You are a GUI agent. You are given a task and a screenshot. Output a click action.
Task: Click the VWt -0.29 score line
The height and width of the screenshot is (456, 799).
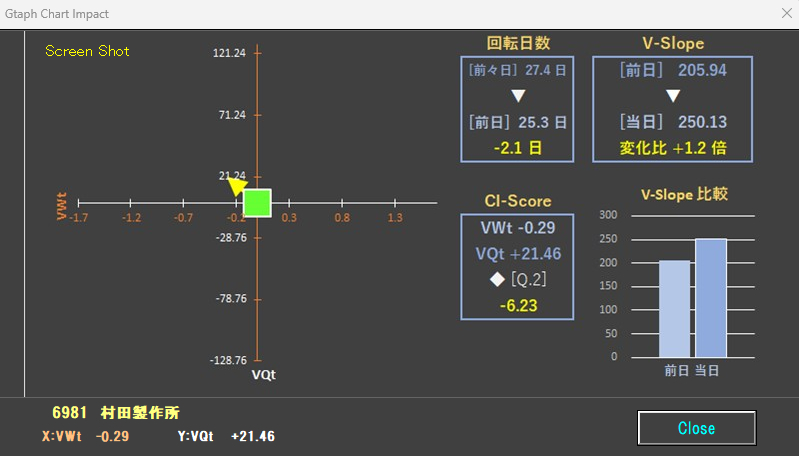pyautogui.click(x=518, y=228)
